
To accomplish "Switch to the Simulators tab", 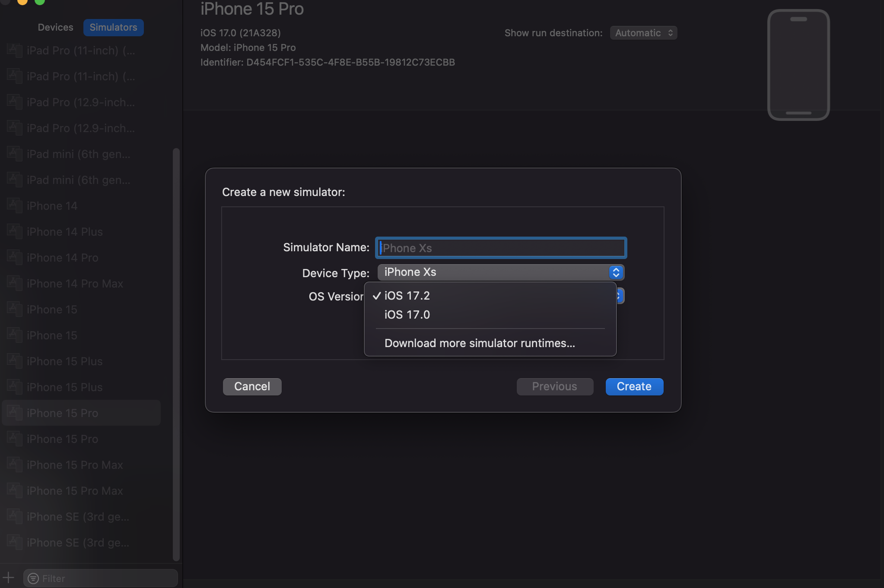I will click(x=113, y=27).
